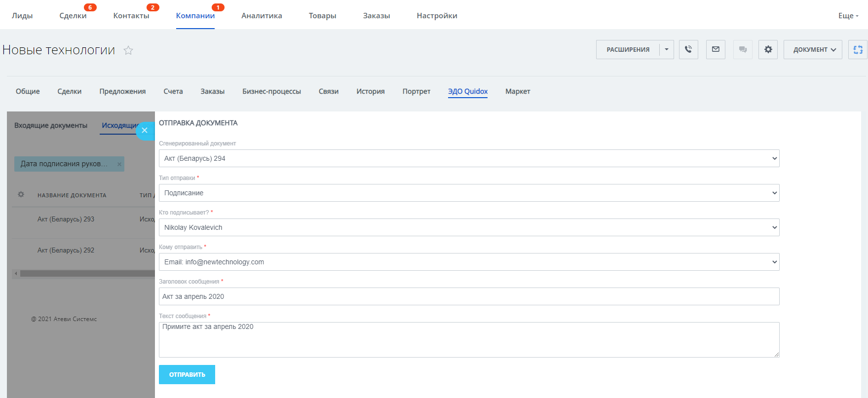
Task: Open the chat messages icon
Action: (x=743, y=49)
